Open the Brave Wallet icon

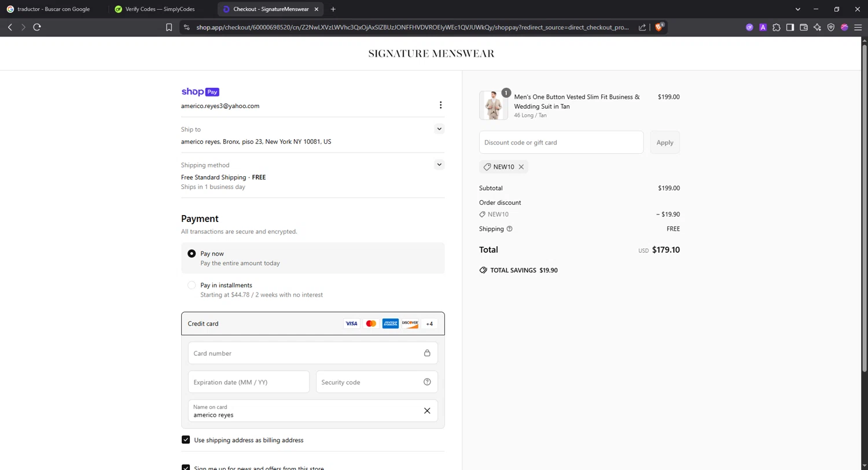(x=804, y=27)
